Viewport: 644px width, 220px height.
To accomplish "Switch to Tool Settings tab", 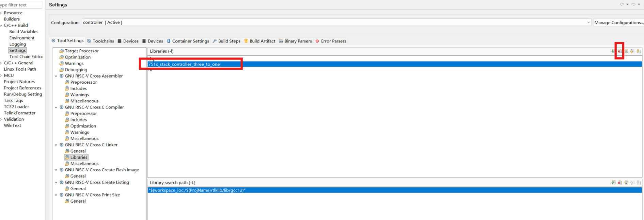I will tap(67, 40).
